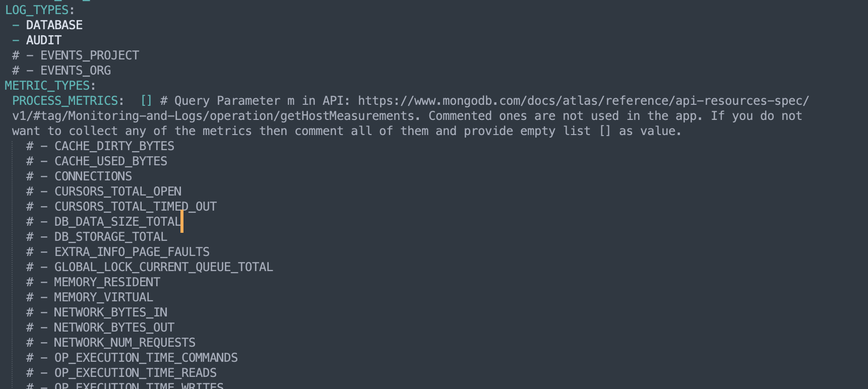This screenshot has width=868, height=389.
Task: Click the CURSORS_TOTAL_TIMED_OUT metric line
Action: point(135,207)
